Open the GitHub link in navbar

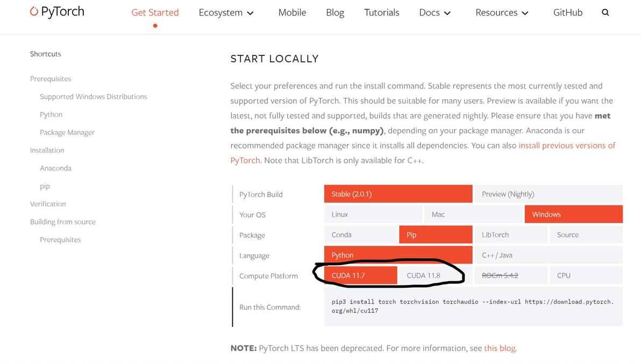[x=567, y=12]
